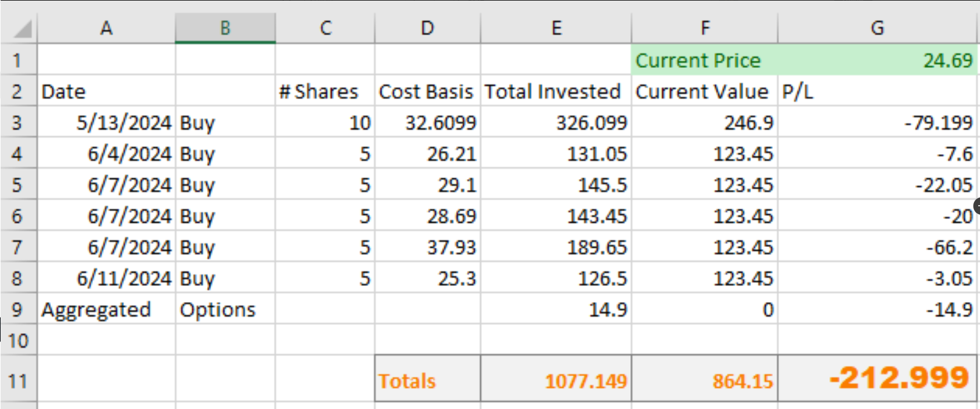Click the -66.2 P/L cell

pyautogui.click(x=877, y=247)
